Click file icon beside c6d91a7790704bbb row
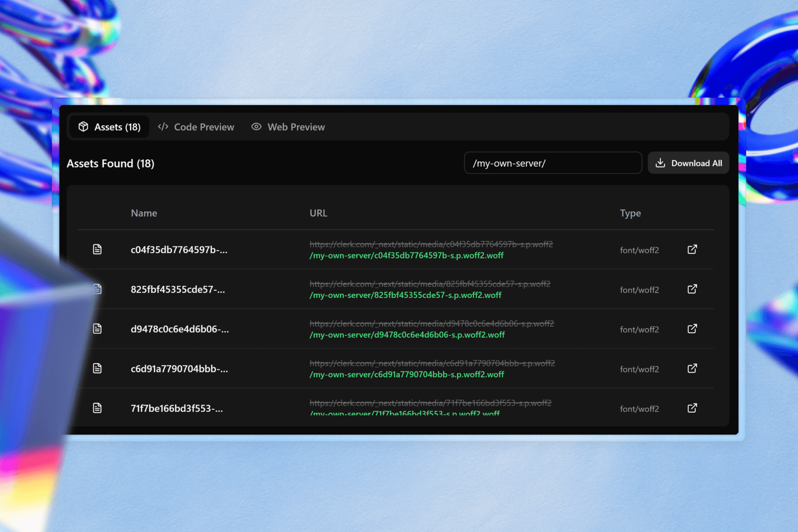The width and height of the screenshot is (798, 532). click(x=97, y=369)
